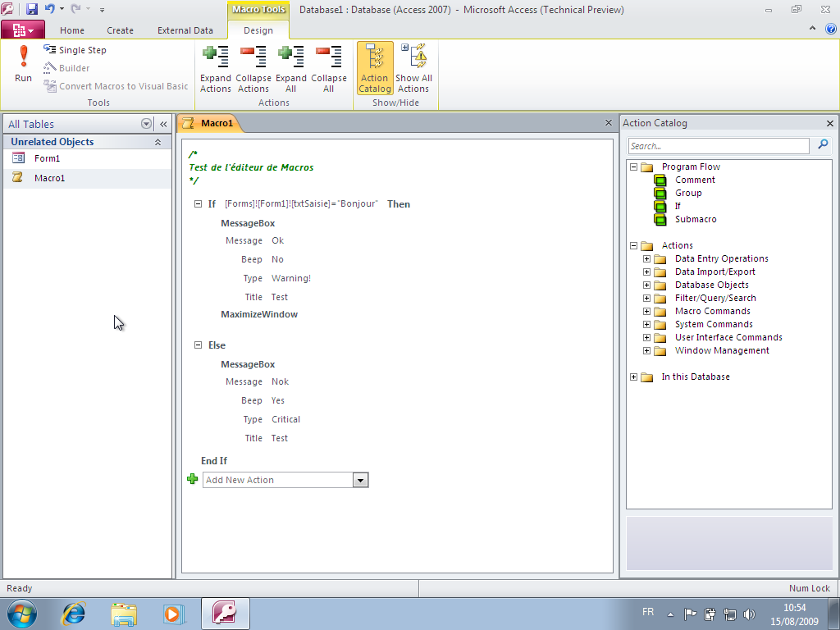This screenshot has height=630, width=840.
Task: Select the Macro Tools contextual tab header
Action: coord(258,10)
